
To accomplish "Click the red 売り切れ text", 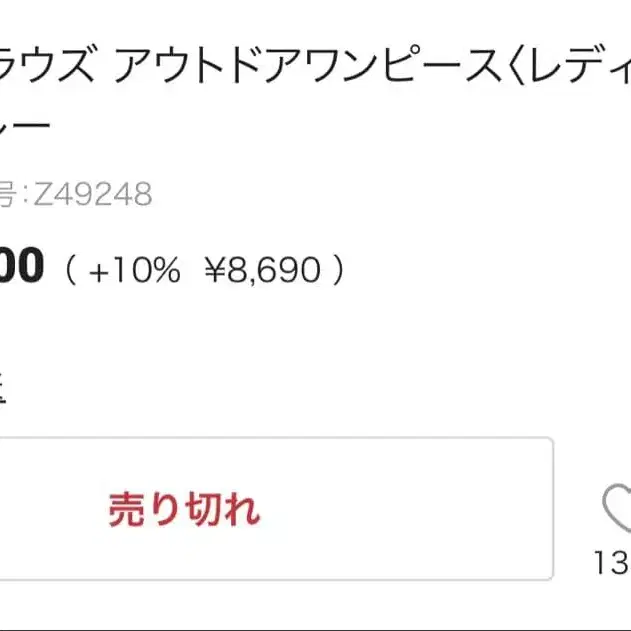I will tap(185, 509).
